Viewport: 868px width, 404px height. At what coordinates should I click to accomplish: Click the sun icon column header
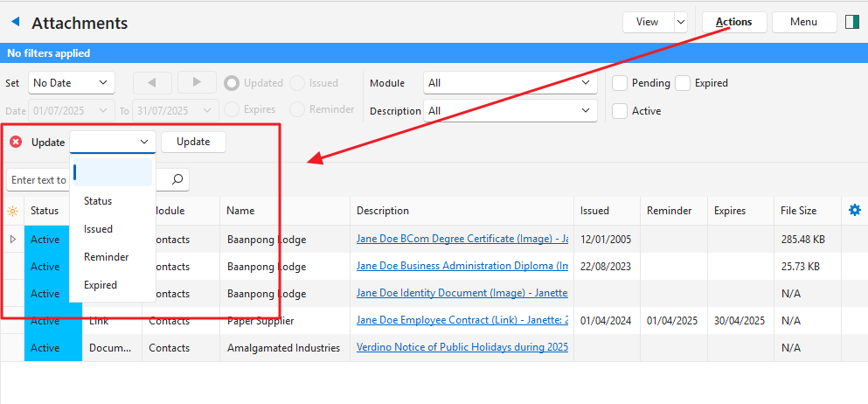click(12, 211)
